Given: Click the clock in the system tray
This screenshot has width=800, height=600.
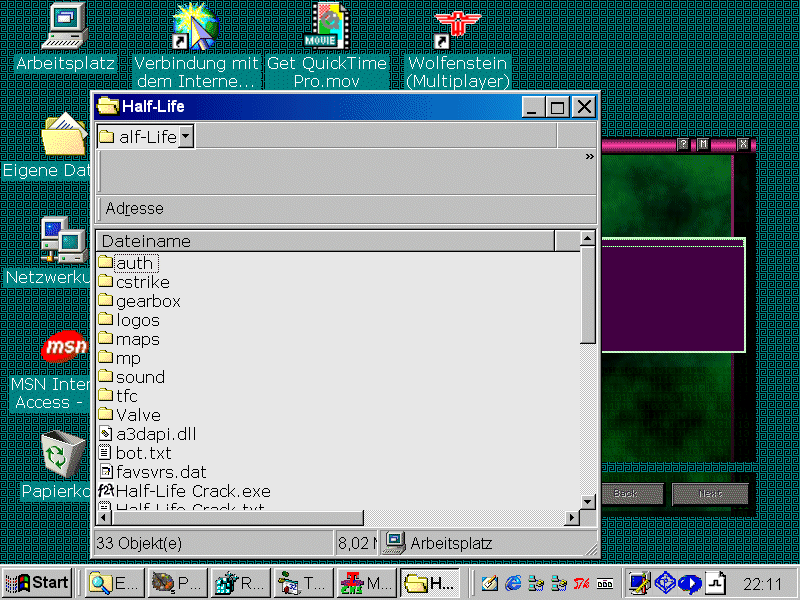Looking at the screenshot, I should click(x=763, y=582).
